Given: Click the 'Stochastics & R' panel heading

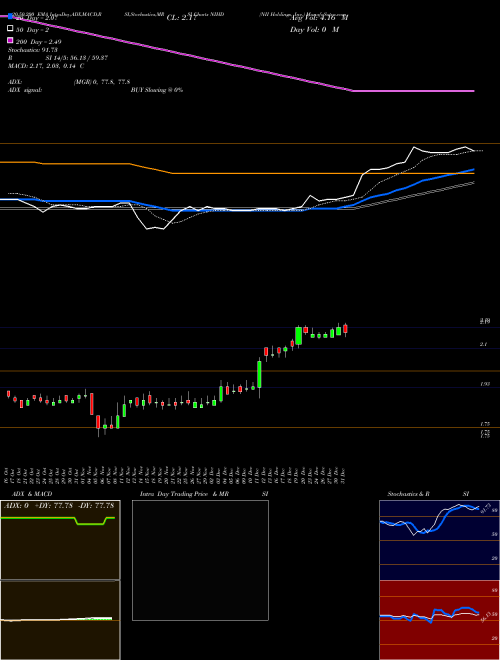Looking at the screenshot, I should click(410, 493).
